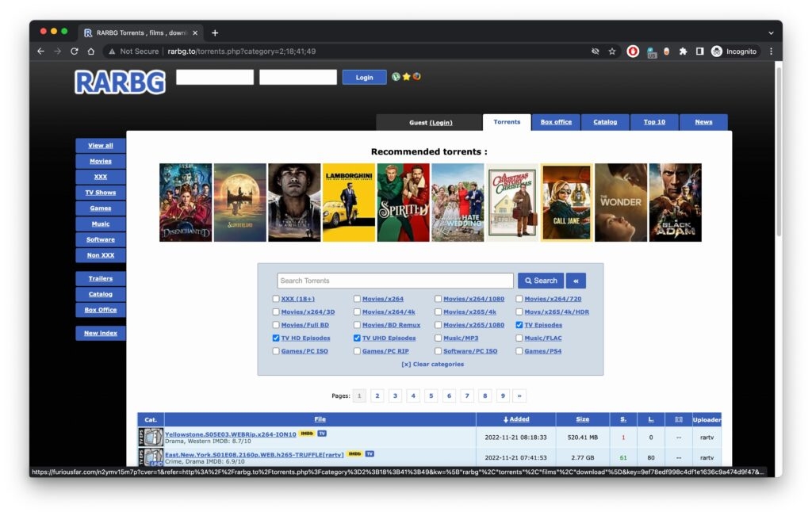Click the Not Secure warning icon
Screen dimensions: 812x516
(x=111, y=52)
